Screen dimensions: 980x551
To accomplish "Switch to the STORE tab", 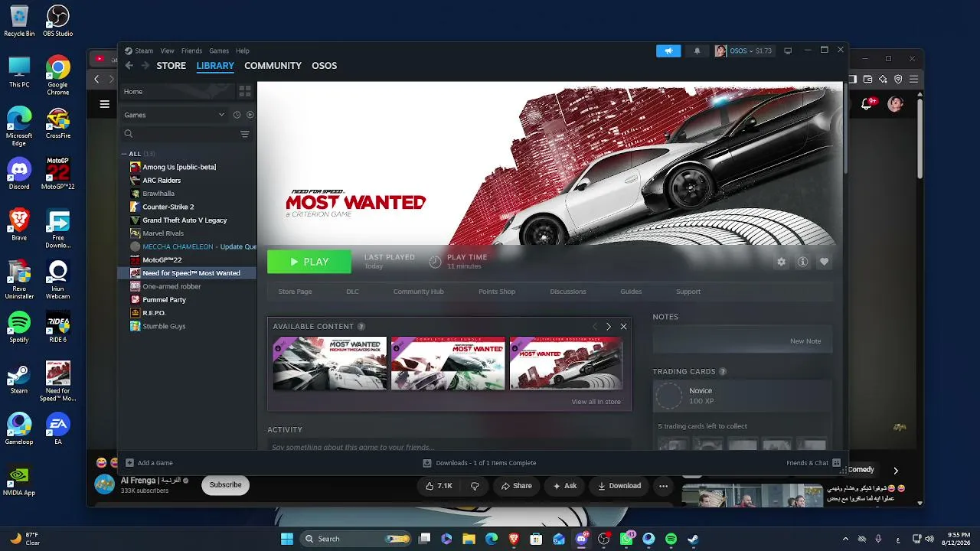I will (171, 66).
